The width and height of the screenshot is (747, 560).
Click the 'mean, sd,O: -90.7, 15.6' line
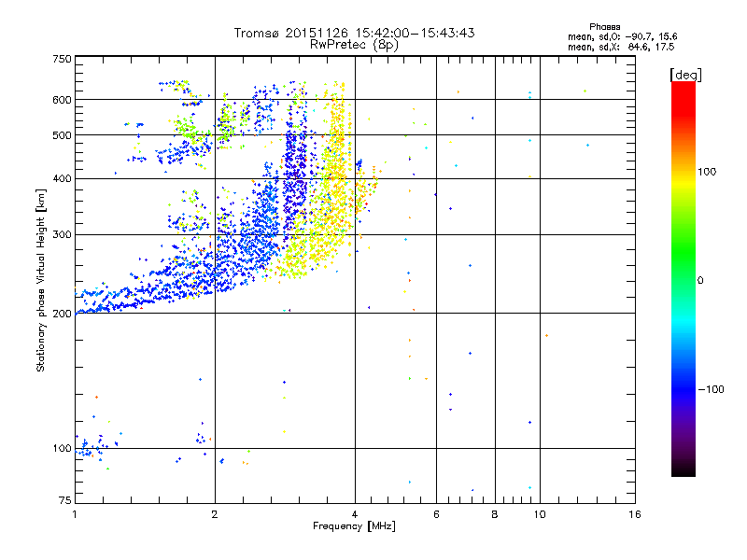[x=622, y=36]
